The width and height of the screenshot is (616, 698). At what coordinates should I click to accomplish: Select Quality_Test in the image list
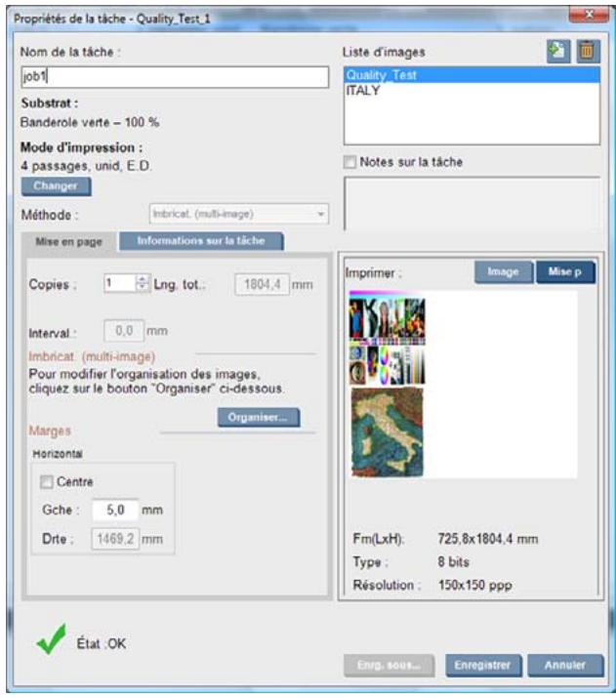point(472,75)
